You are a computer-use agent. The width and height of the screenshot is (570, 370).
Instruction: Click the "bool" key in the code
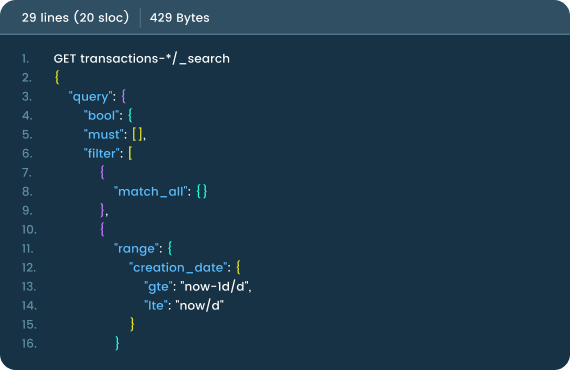coord(101,116)
